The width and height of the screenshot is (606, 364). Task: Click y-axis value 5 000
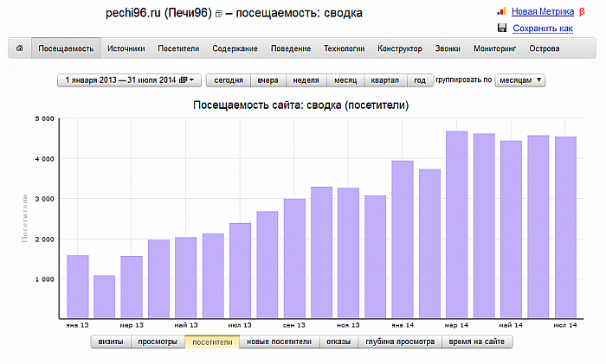click(45, 118)
